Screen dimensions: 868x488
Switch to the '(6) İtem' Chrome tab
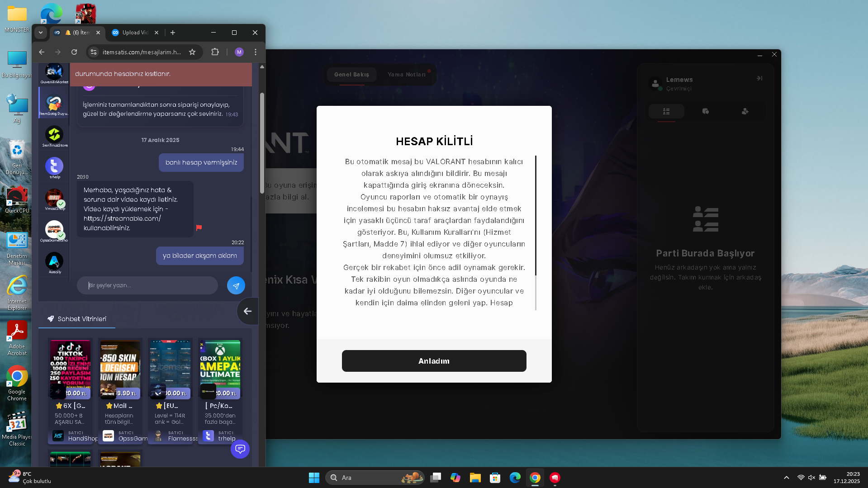(77, 33)
